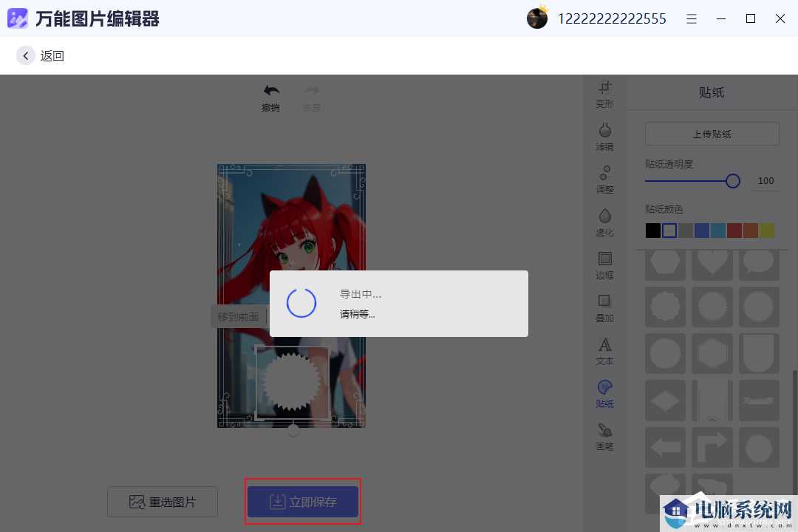
Task: Click the 贴纸透明度 opacity slider handle
Action: pos(733,181)
